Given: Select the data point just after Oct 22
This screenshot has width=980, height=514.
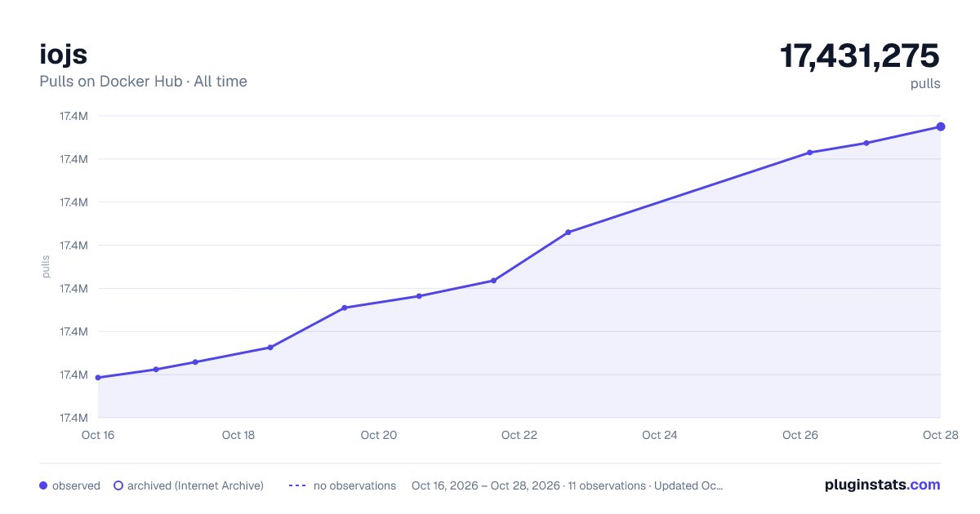Looking at the screenshot, I should pos(568,233).
